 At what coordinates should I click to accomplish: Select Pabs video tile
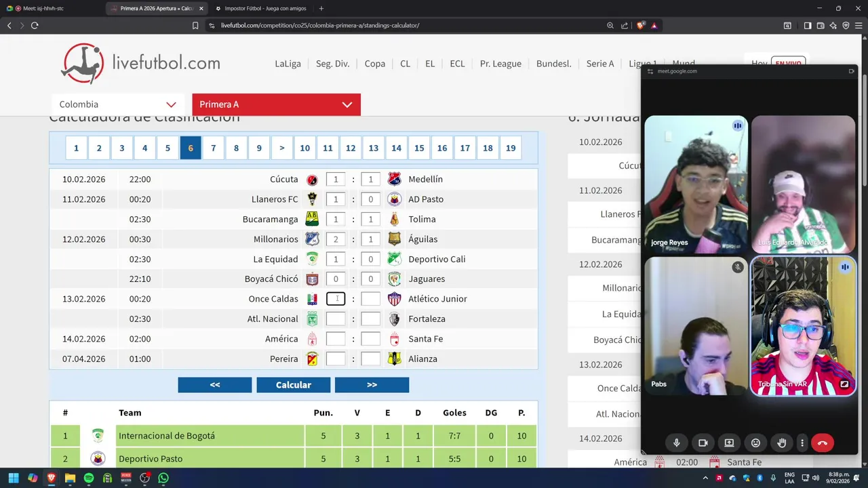click(x=696, y=326)
